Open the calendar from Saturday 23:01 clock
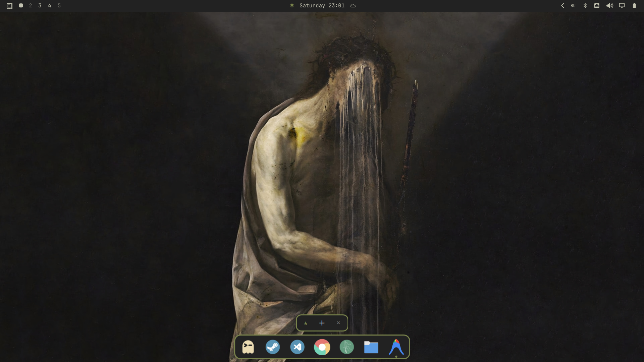 322,6
